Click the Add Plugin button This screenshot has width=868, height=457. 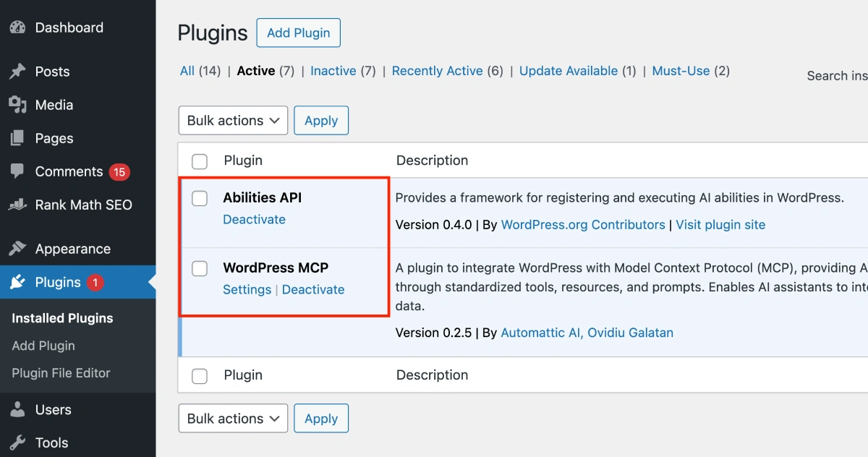[x=299, y=33]
